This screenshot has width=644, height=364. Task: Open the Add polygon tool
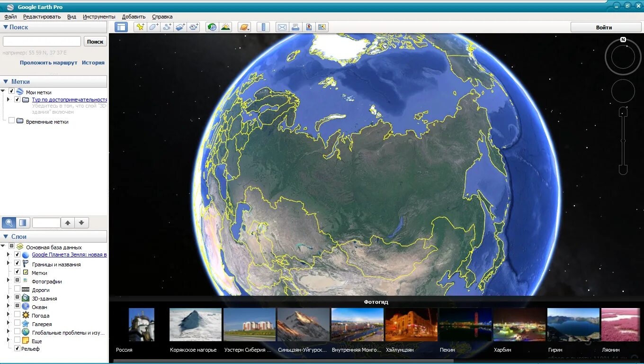(153, 27)
